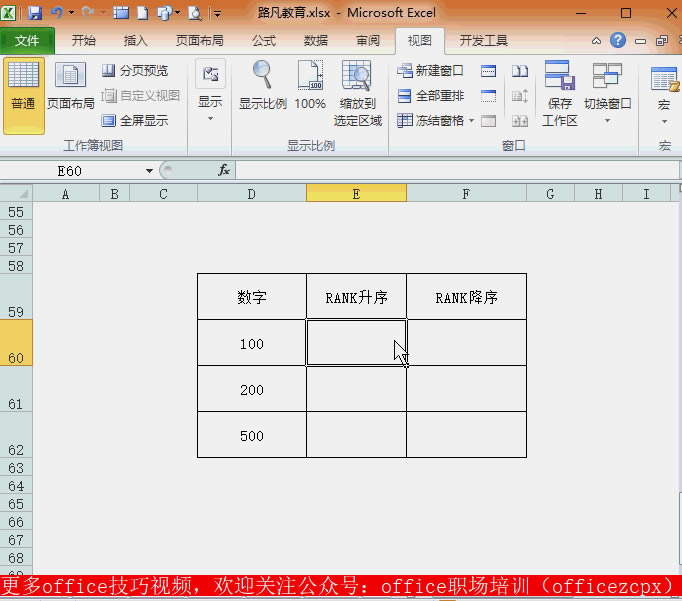Click the Save icon in quick access toolbar
Image resolution: width=682 pixels, height=601 pixels.
[34, 13]
